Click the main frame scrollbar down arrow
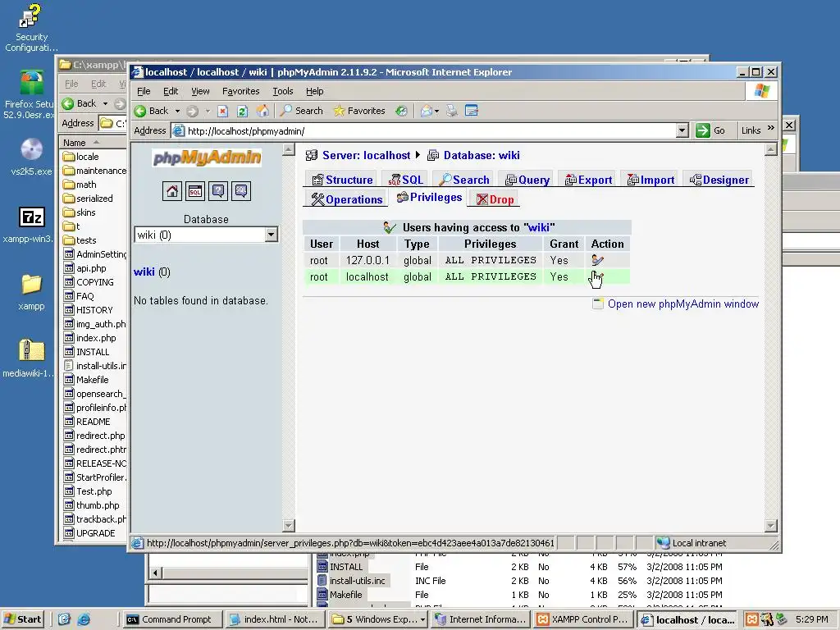The height and width of the screenshot is (630, 840). (771, 526)
